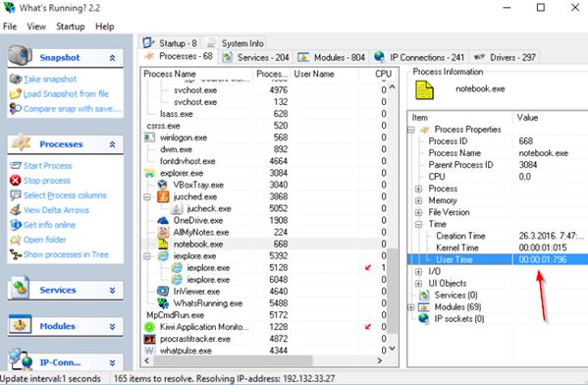The width and height of the screenshot is (588, 385).
Task: Switch to the Modules - 804 tab
Action: 331,57
